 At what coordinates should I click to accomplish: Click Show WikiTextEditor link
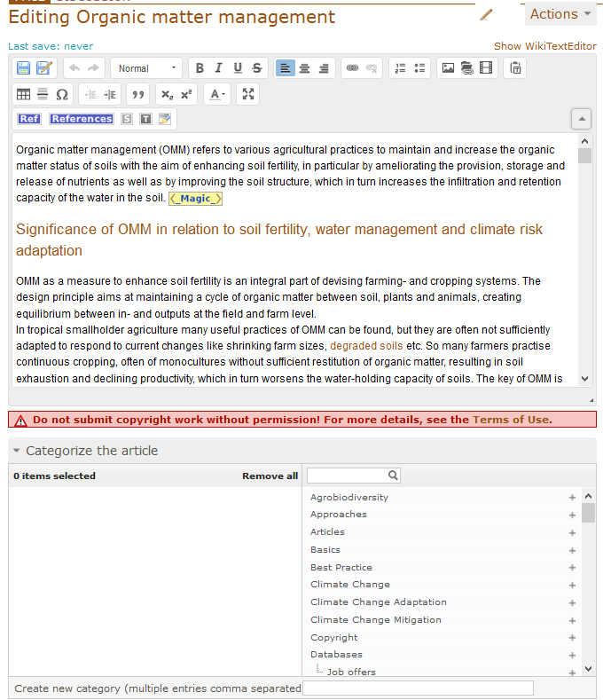(544, 46)
